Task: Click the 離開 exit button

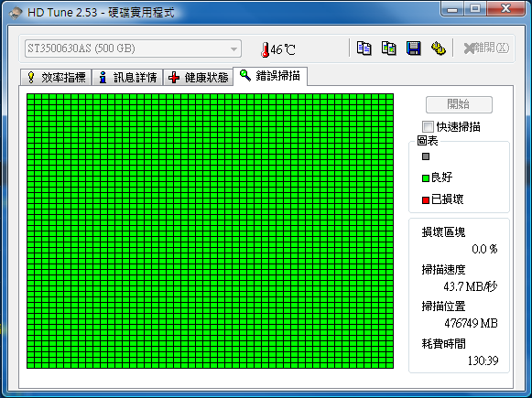Action: (486, 48)
